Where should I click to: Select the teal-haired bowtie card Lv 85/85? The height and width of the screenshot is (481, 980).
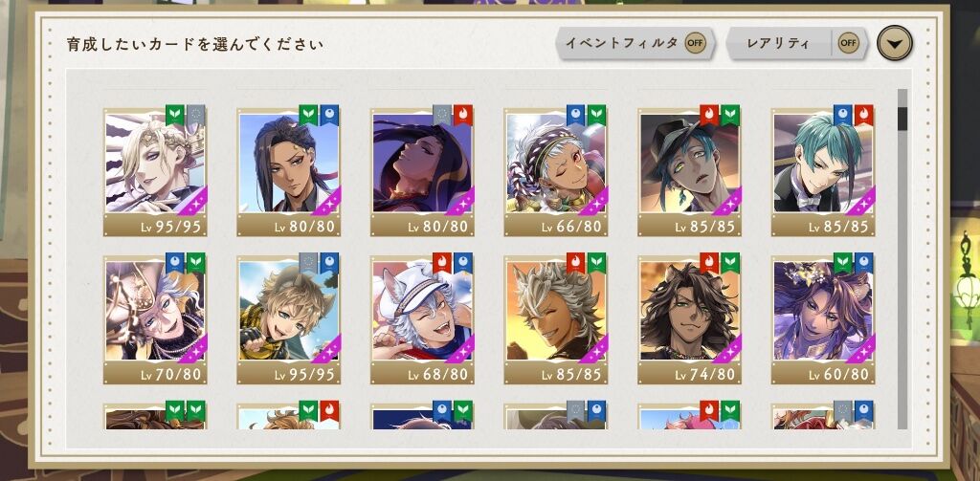pos(823,172)
